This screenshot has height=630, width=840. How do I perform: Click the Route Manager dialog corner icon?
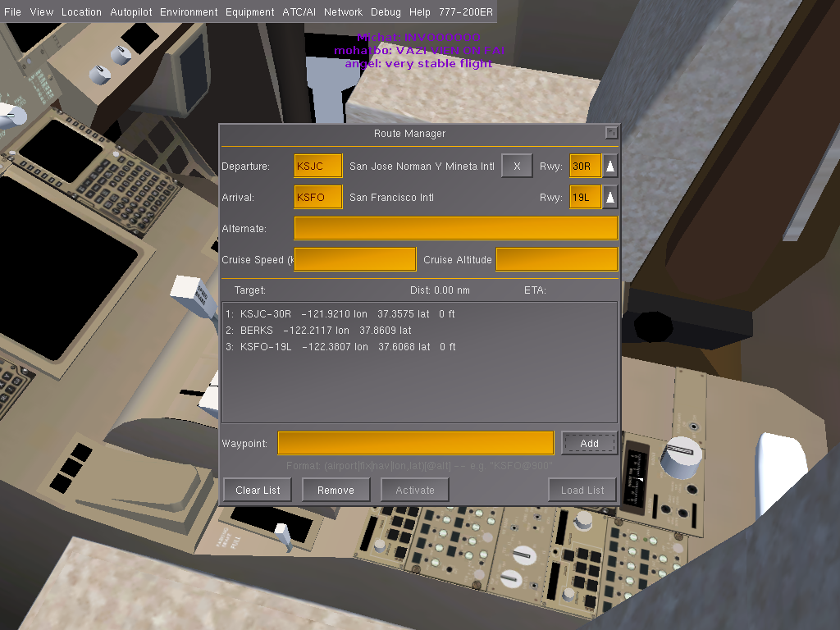click(x=610, y=133)
